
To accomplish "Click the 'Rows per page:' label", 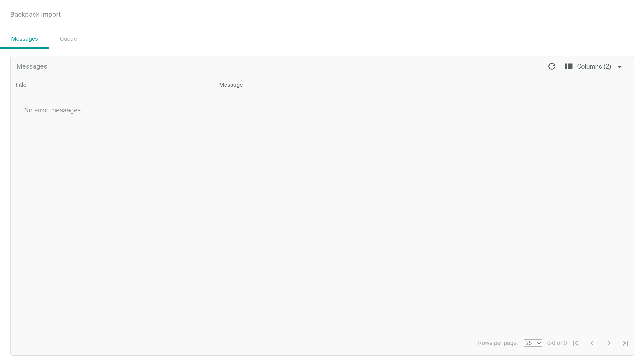I will pyautogui.click(x=498, y=343).
